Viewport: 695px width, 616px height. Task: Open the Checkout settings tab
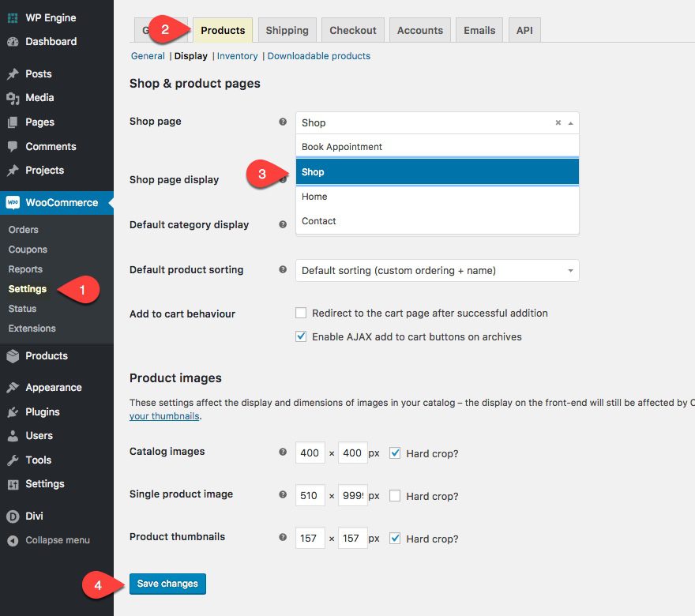[352, 31]
